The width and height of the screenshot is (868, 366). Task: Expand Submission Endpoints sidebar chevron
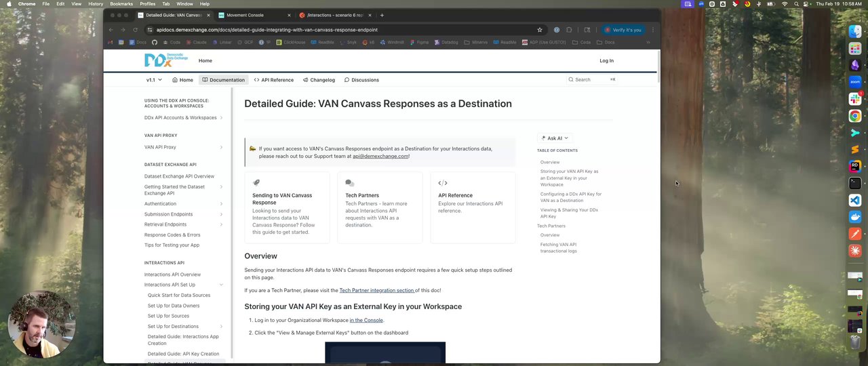point(221,214)
